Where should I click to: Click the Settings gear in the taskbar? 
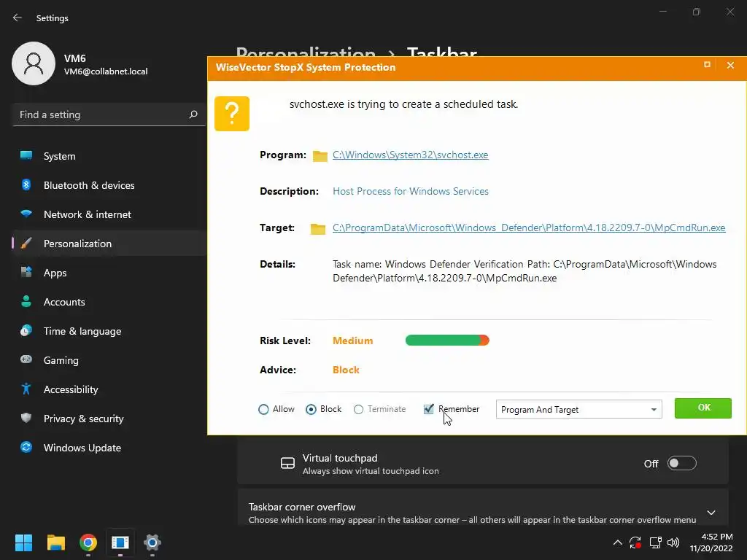tap(152, 542)
